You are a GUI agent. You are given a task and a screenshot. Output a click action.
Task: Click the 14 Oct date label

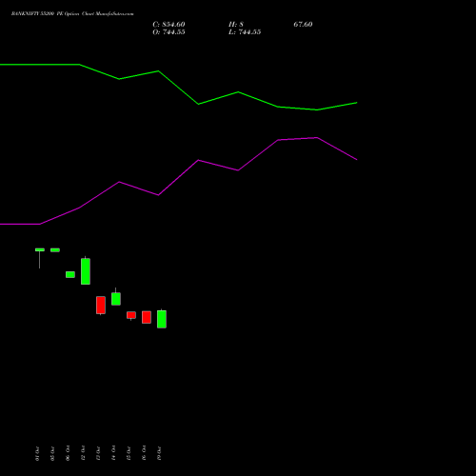113,453
